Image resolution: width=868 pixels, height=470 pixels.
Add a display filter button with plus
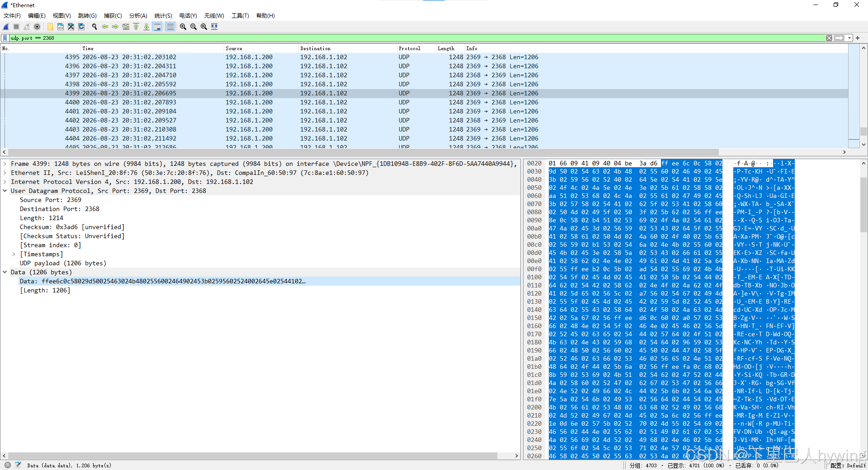[858, 38]
